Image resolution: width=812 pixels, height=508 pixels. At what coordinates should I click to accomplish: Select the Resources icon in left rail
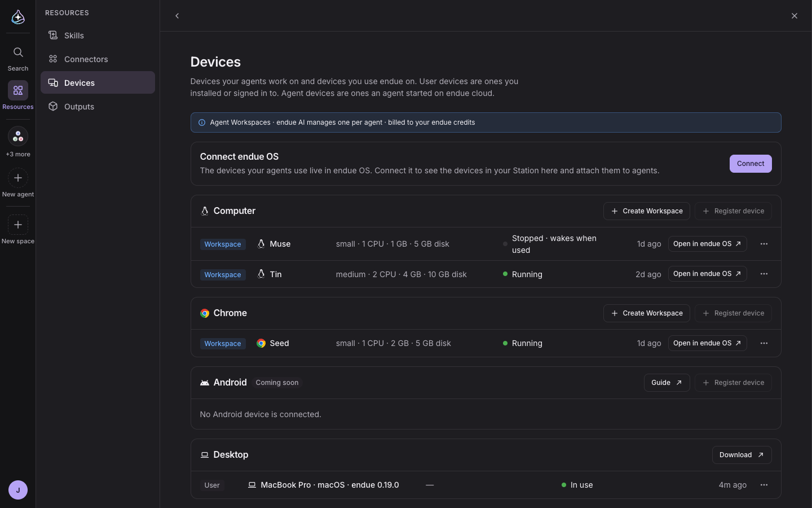pyautogui.click(x=18, y=90)
